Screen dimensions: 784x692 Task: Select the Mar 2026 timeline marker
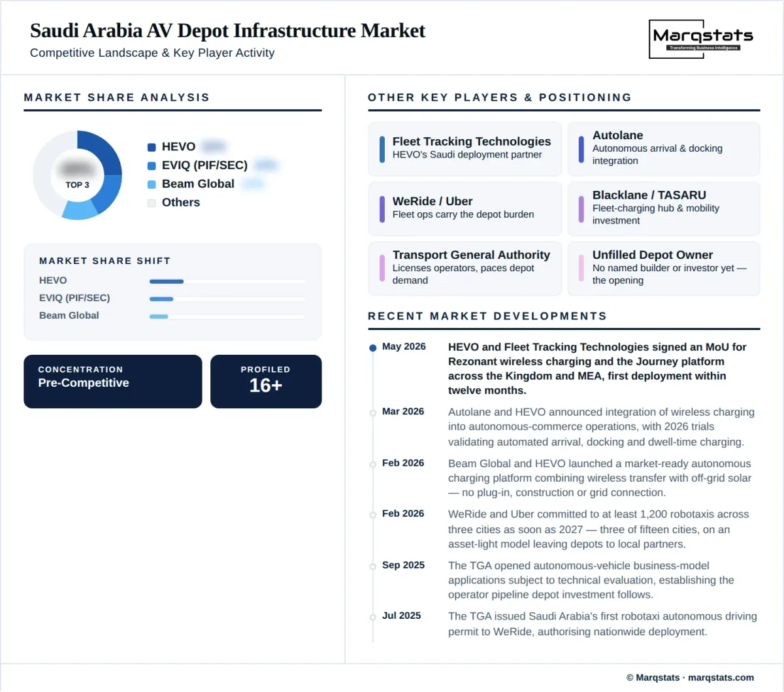373,412
